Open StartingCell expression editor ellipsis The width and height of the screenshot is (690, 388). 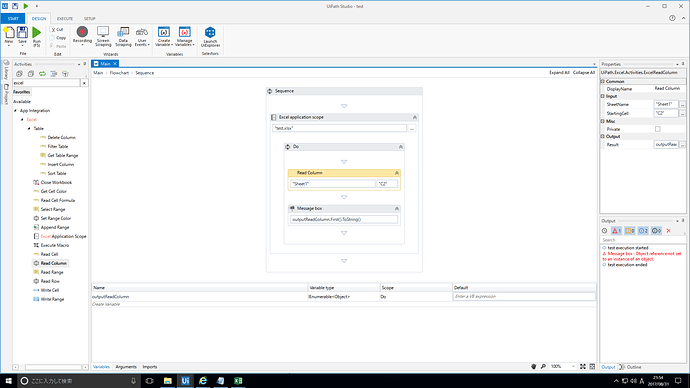coord(683,113)
